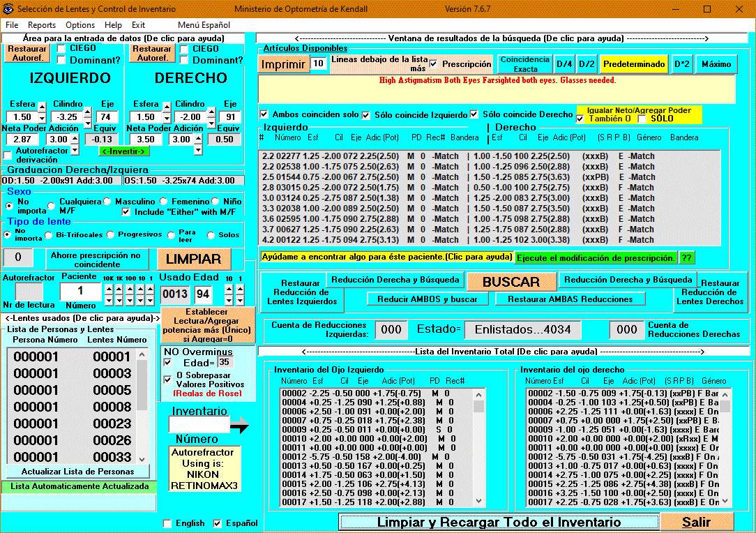The height and width of the screenshot is (533, 756).
Task: Toggle left eye CIEGO checkbox
Action: (x=61, y=48)
